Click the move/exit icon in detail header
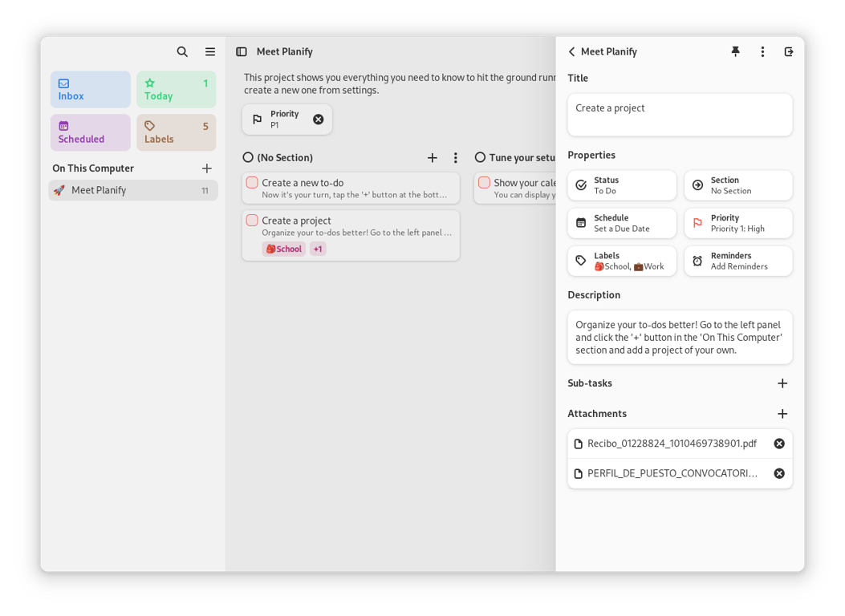This screenshot has height=616, width=845. [x=788, y=51]
